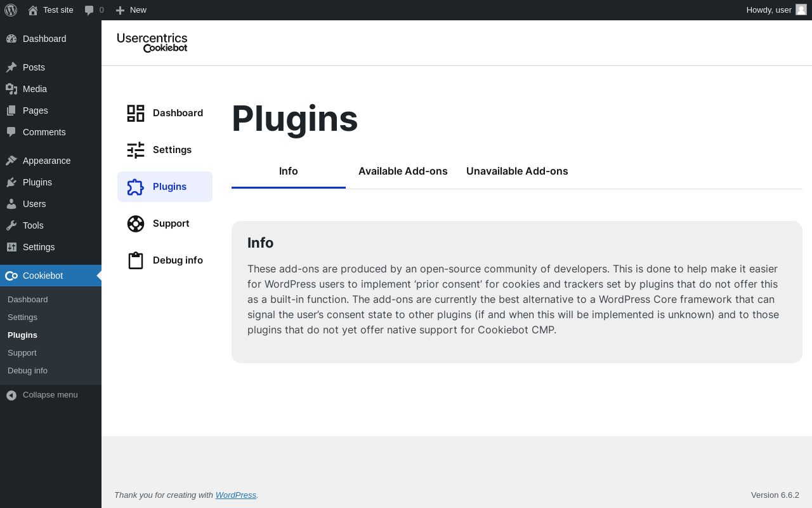This screenshot has height=508, width=812.
Task: Click the Usercentrics Cookiebot logo
Action: pos(152,43)
